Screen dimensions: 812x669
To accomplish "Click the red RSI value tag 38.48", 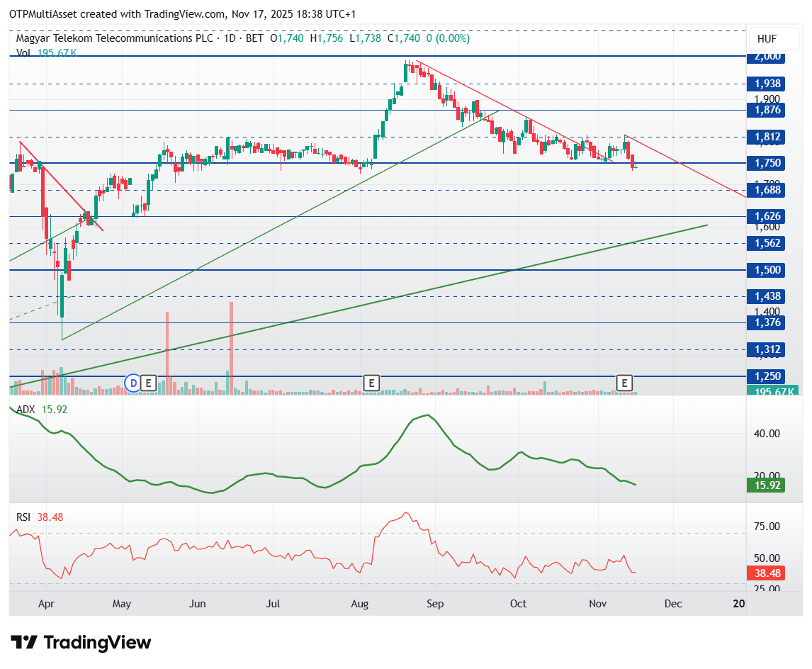I will [x=767, y=573].
